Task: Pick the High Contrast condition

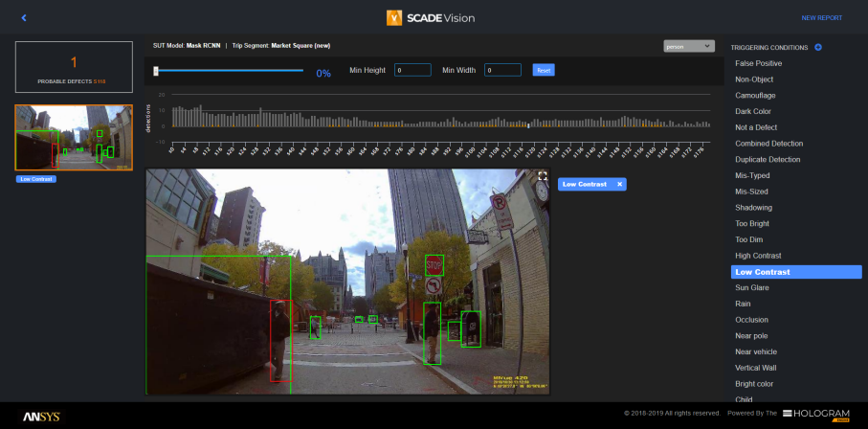Action: (758, 256)
